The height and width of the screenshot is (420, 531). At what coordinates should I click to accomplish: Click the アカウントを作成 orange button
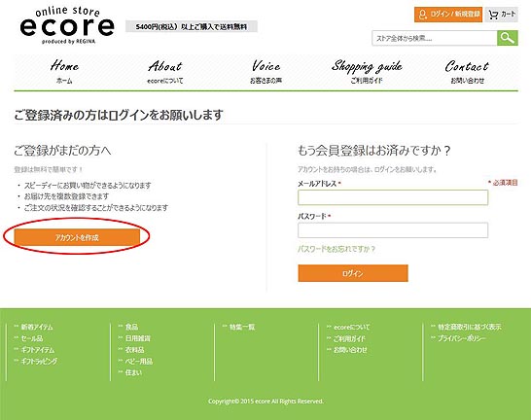coord(77,237)
